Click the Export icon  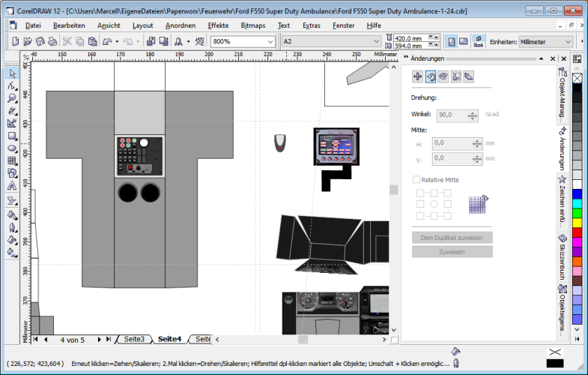163,41
